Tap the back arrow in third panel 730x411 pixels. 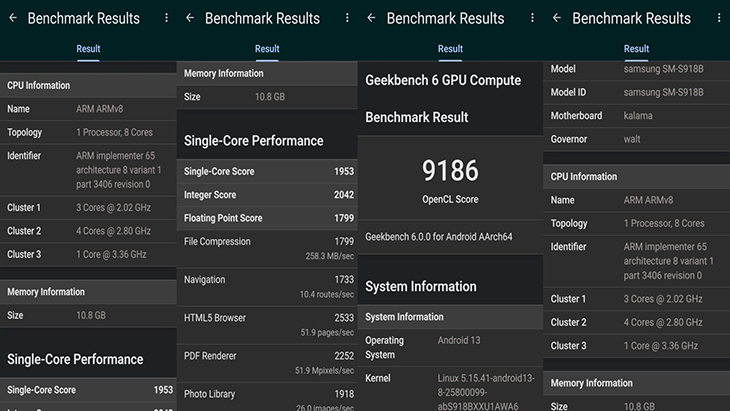[371, 18]
